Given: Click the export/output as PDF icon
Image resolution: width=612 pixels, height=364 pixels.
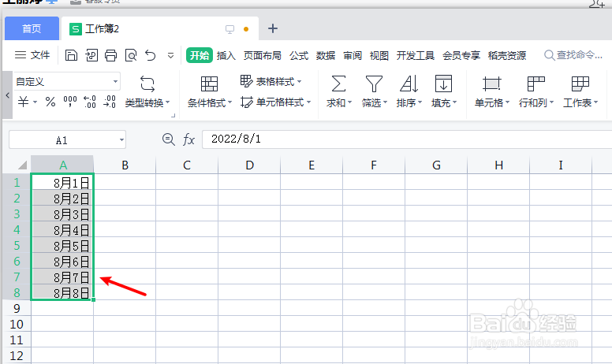Looking at the screenshot, I should (91, 55).
